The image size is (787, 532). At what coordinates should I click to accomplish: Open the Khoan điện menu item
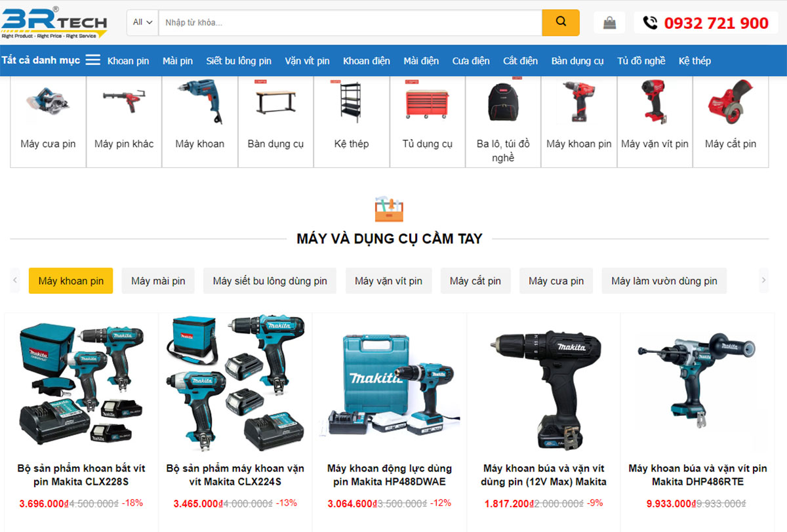[367, 61]
